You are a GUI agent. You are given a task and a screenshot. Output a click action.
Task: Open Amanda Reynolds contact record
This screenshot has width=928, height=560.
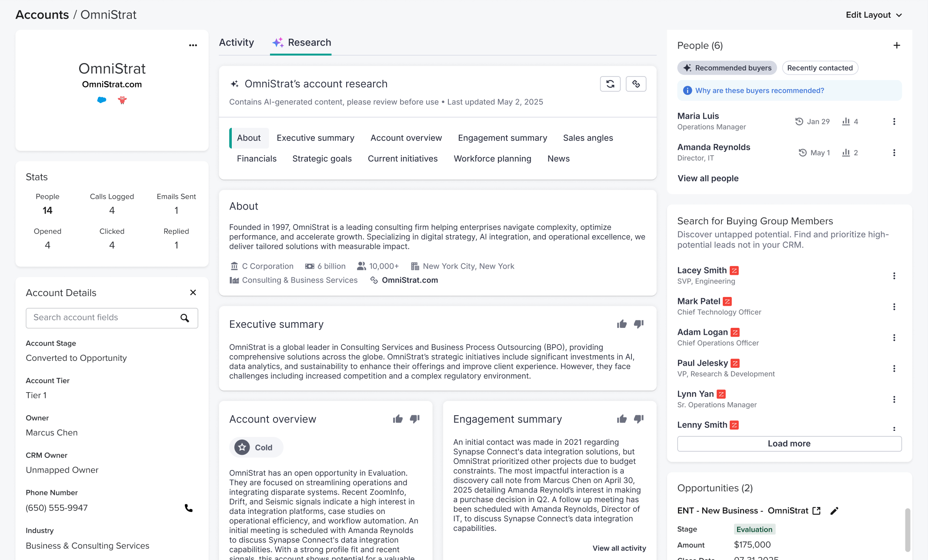pos(714,147)
